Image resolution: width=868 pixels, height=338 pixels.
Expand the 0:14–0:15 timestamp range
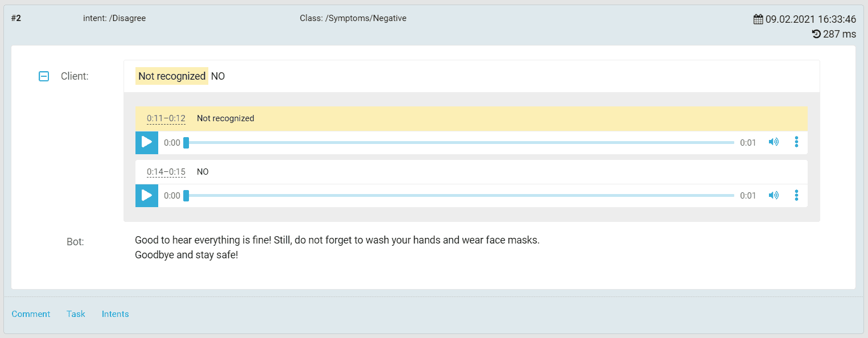click(x=166, y=171)
